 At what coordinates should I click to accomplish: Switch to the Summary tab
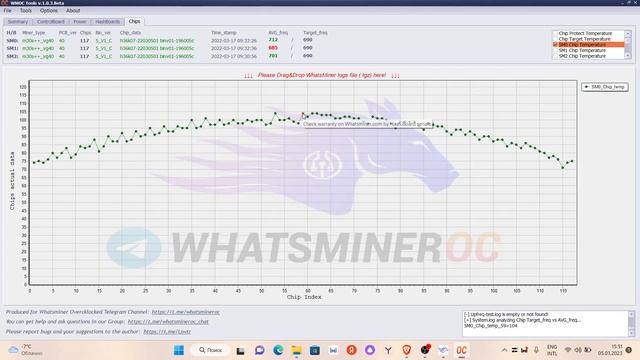pos(18,22)
